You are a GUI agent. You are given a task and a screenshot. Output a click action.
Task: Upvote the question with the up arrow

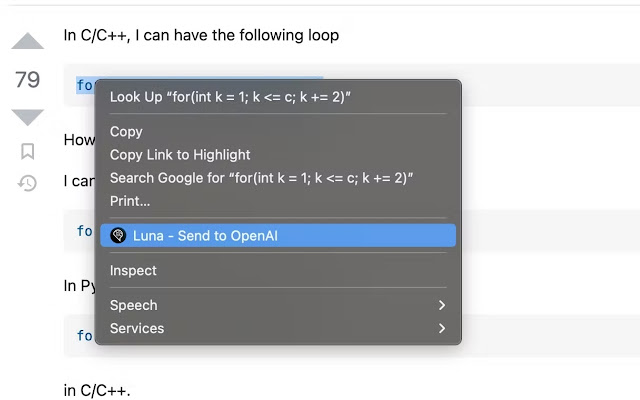27,41
